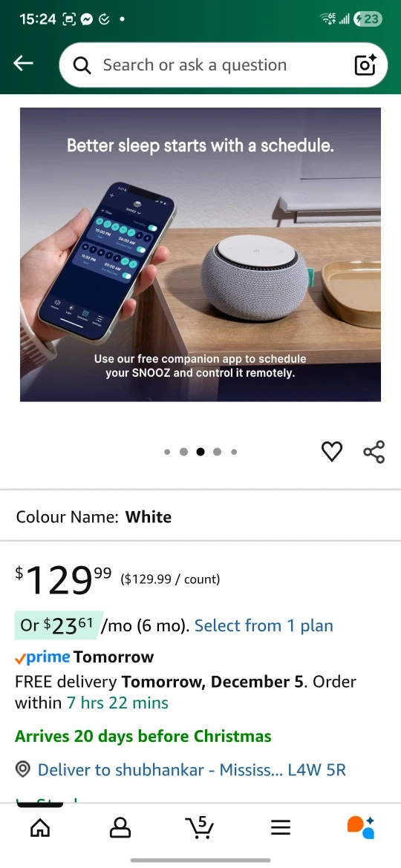The image size is (401, 868).
Task: Click the Select from 1 plan link
Action: (264, 625)
